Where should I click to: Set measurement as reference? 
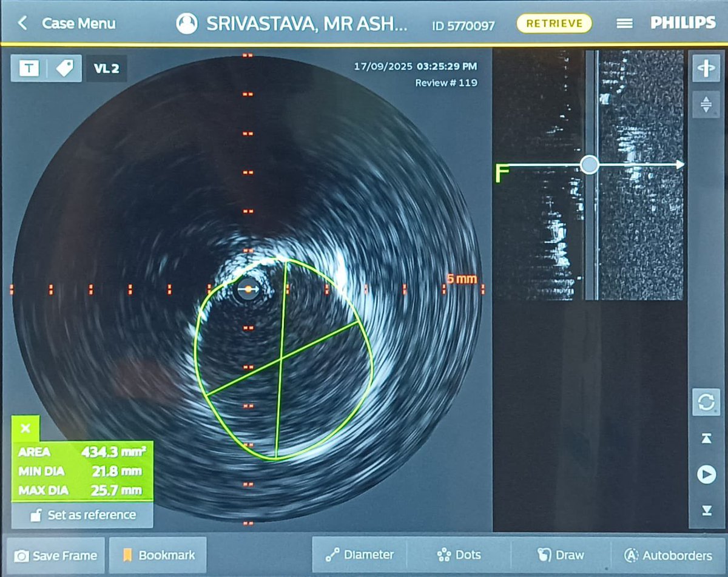83,515
